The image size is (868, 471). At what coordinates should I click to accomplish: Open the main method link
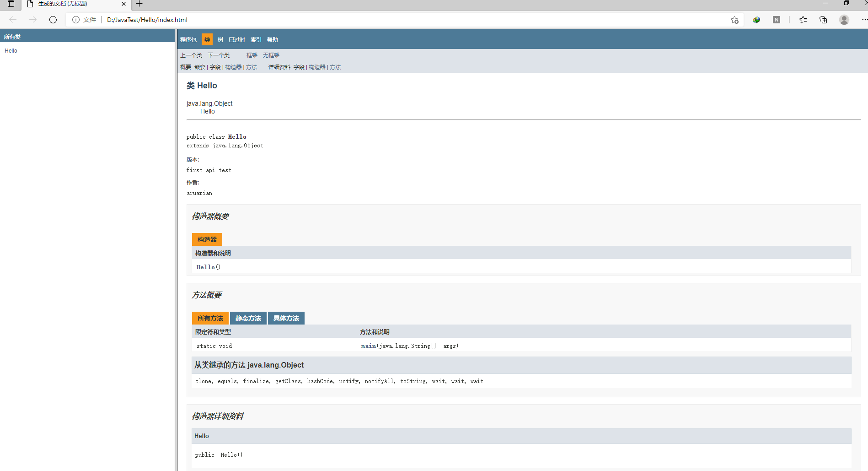[x=368, y=346]
